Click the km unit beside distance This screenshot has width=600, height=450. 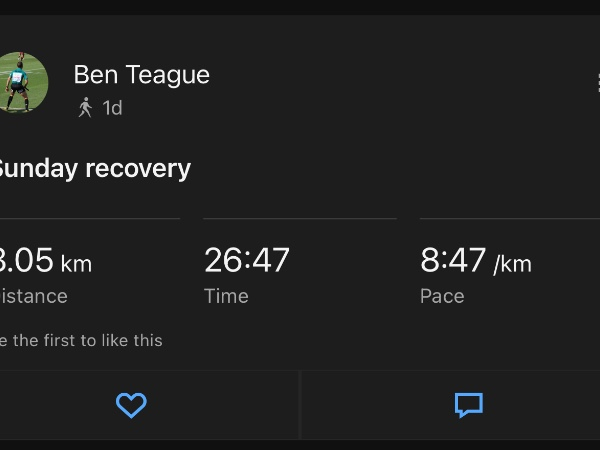(x=77, y=264)
